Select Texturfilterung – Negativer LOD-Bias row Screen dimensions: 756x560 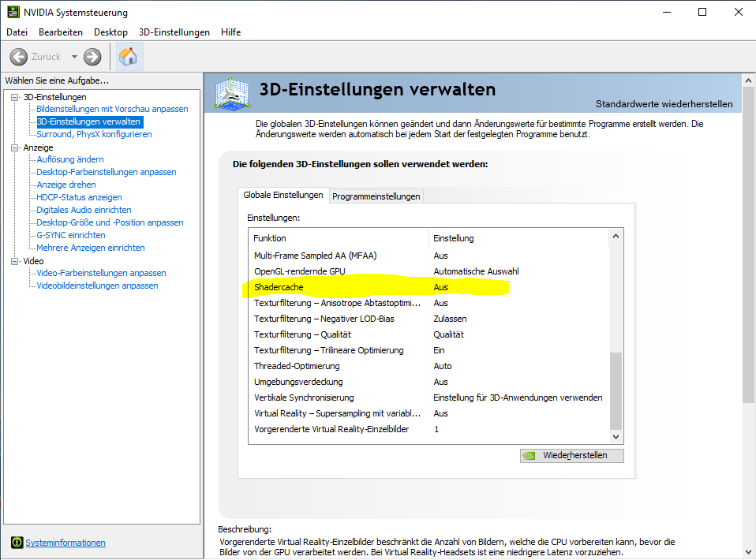[x=429, y=319]
